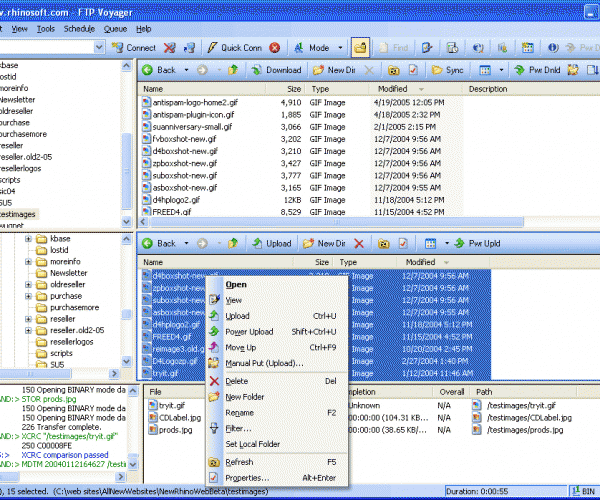Click Back in the remote pane toolbar

pos(159,70)
